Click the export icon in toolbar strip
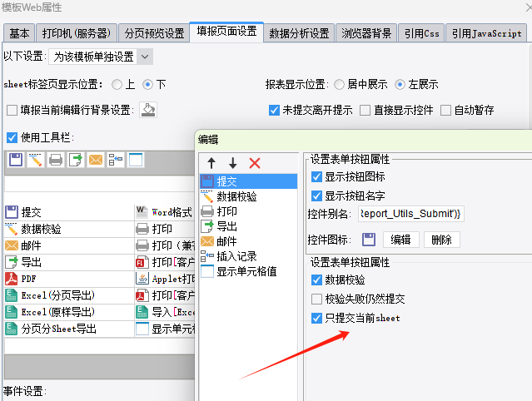Image resolution: width=532 pixels, height=401 pixels. 76,160
